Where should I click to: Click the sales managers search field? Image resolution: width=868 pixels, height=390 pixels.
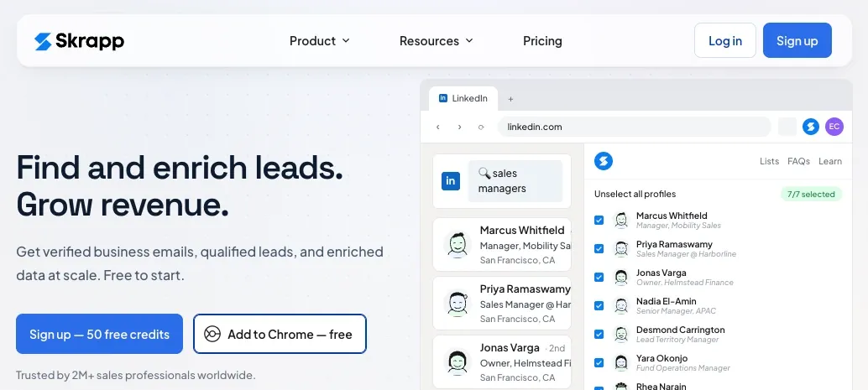pyautogui.click(x=515, y=181)
